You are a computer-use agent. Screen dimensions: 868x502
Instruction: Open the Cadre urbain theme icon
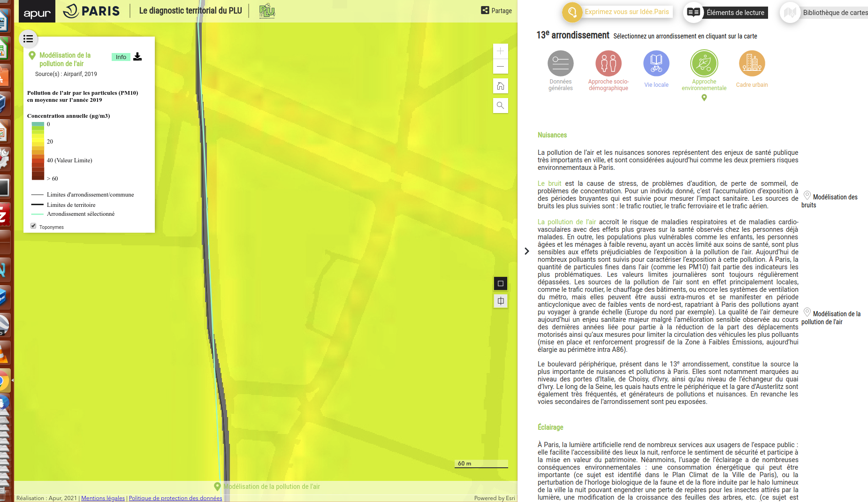coord(752,63)
